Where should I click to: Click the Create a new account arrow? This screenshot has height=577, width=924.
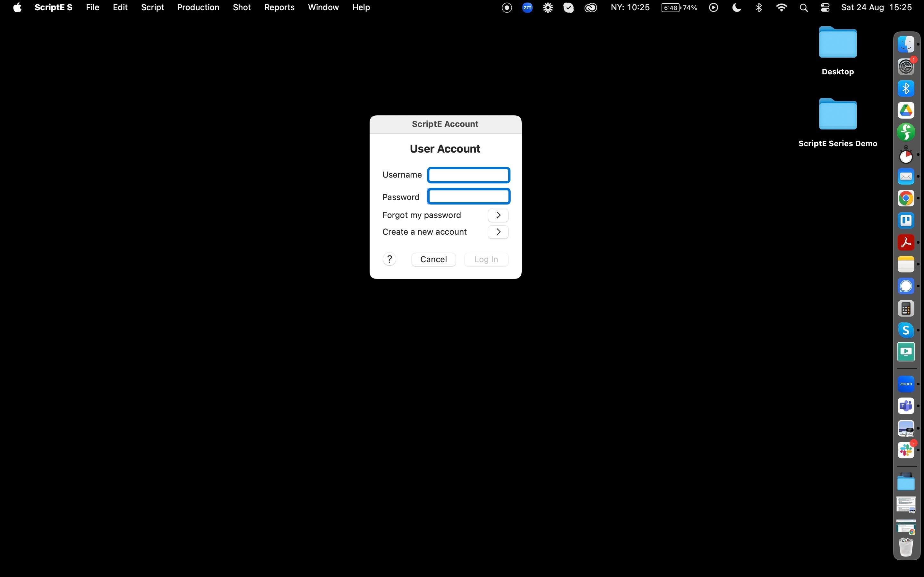click(x=498, y=232)
